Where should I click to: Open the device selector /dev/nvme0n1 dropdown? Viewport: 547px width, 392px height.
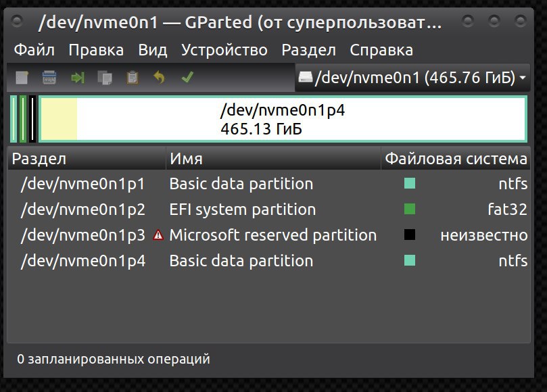click(x=412, y=78)
